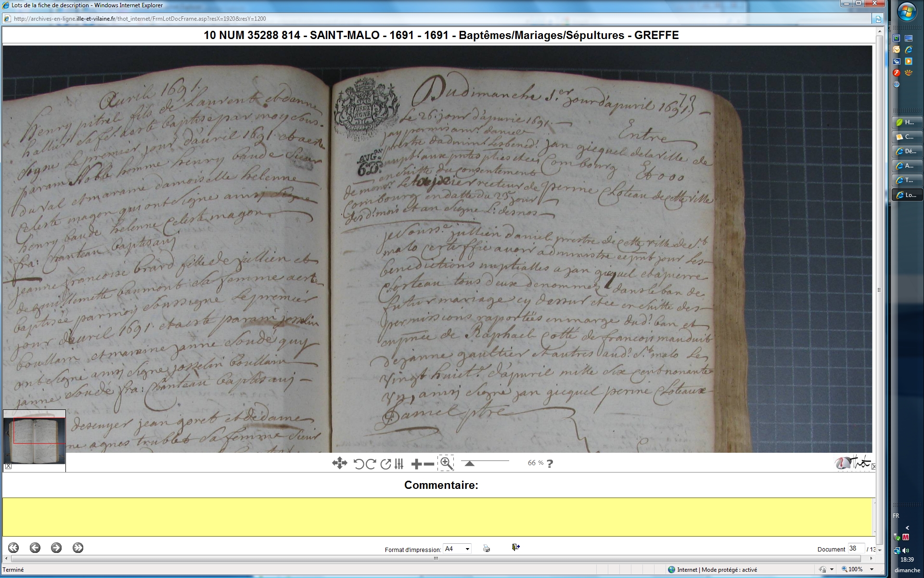This screenshot has width=924, height=578.
Task: Jump to last document page
Action: [x=78, y=548]
